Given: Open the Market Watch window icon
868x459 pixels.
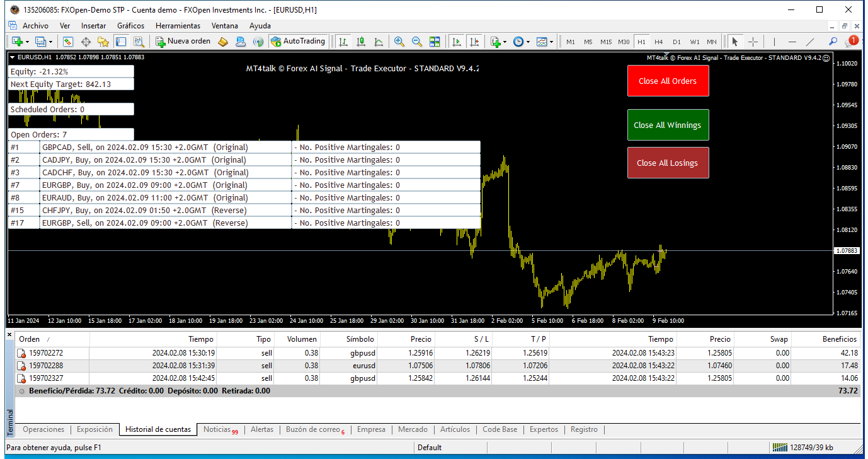Looking at the screenshot, I should tap(68, 42).
